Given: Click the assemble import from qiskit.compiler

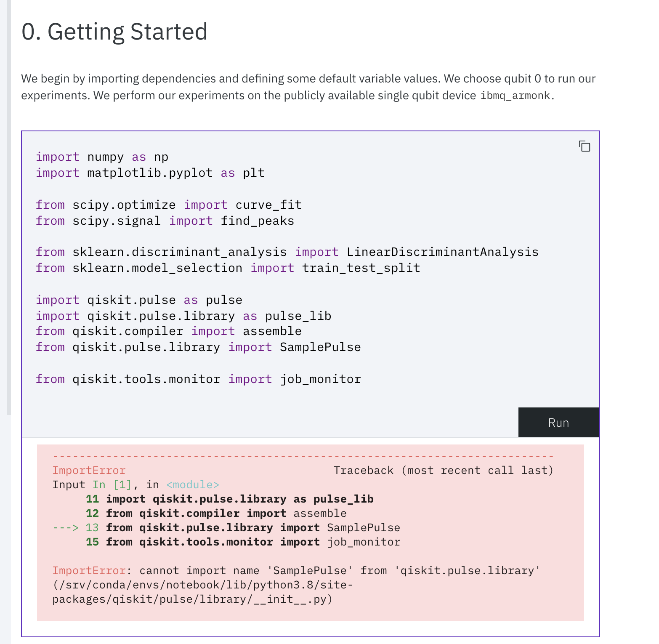Looking at the screenshot, I should coord(168,331).
